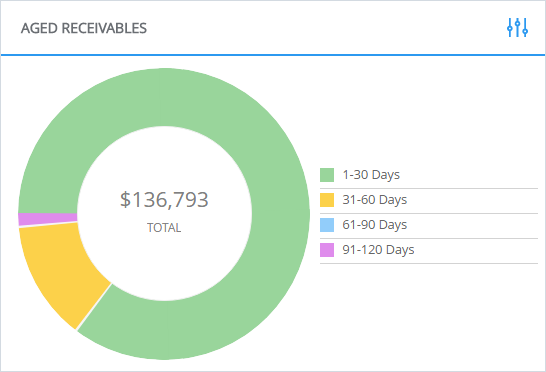Click the blue 61-90 Days legend swatch
This screenshot has height=372, width=546.
[327, 225]
